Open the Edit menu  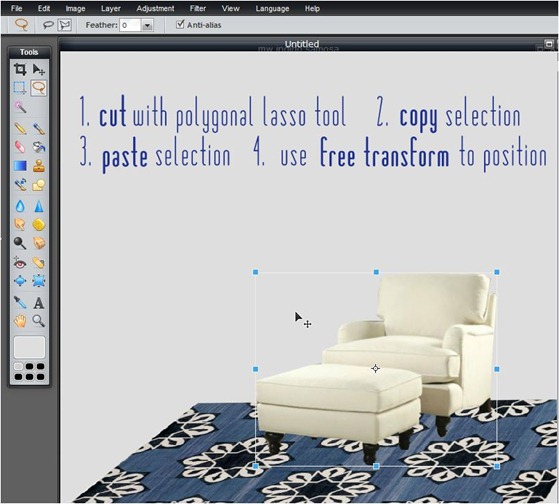pyautogui.click(x=44, y=8)
